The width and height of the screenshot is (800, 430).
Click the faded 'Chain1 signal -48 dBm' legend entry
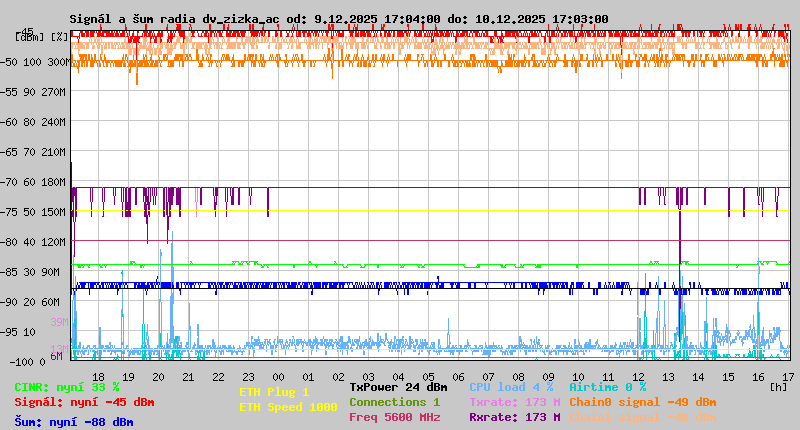point(643,417)
